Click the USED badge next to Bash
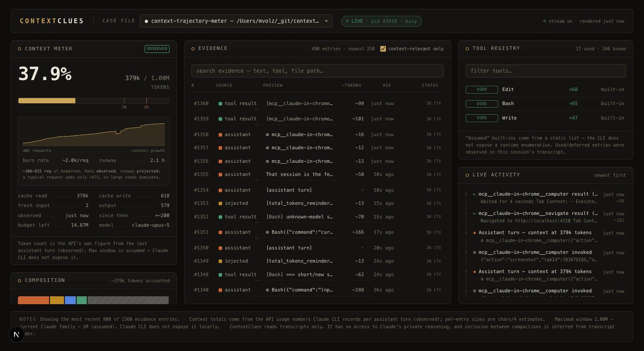This screenshot has width=644, height=351. pyautogui.click(x=482, y=104)
